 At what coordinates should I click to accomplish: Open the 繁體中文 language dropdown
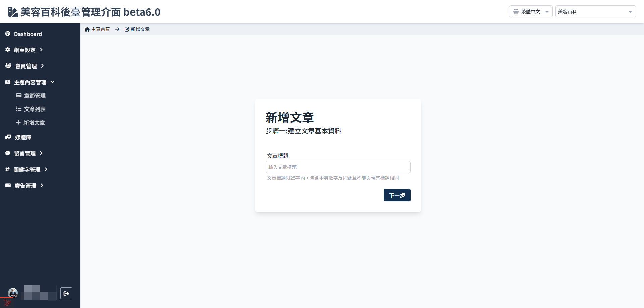531,11
